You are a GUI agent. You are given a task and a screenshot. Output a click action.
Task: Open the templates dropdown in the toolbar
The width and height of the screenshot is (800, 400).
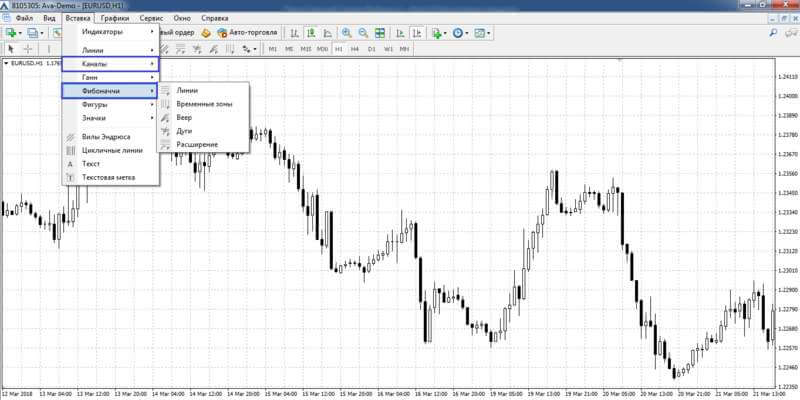click(x=482, y=33)
